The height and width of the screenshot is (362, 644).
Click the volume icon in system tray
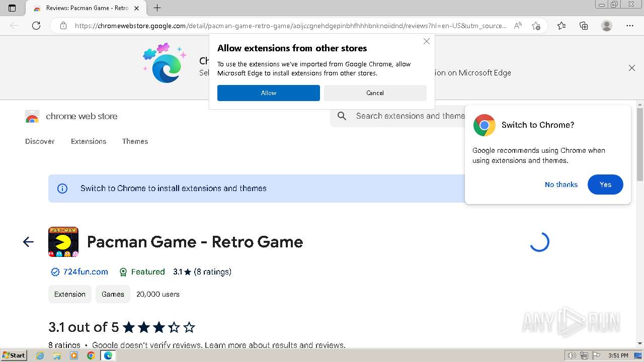pyautogui.click(x=572, y=355)
